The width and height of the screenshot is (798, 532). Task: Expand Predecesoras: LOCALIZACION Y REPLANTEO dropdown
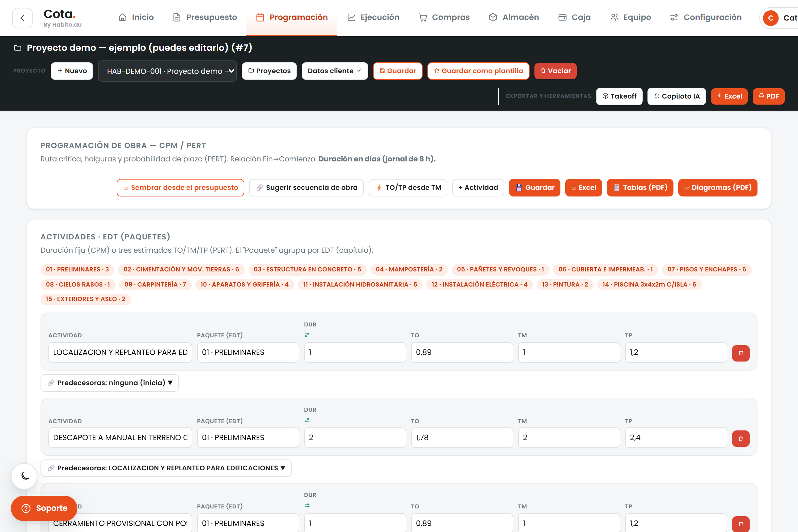click(x=166, y=468)
